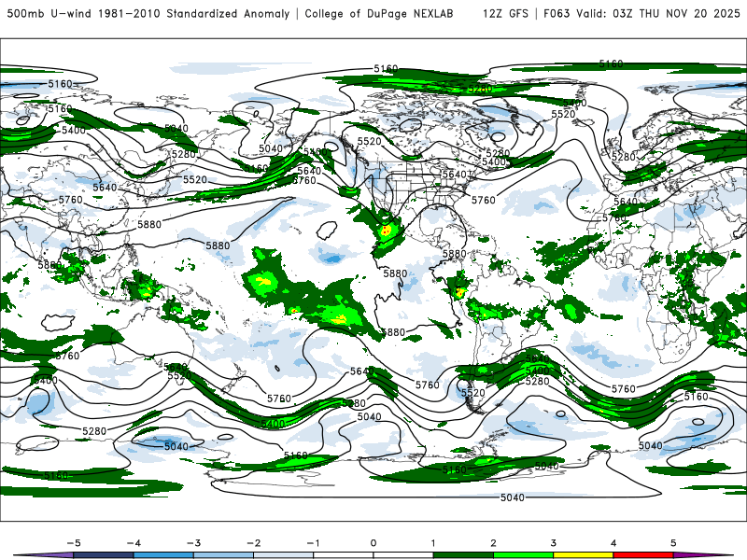Viewport: 747px width, 560px height.
Task: Click the "-4" colorbar tick label
Action: pos(134,543)
